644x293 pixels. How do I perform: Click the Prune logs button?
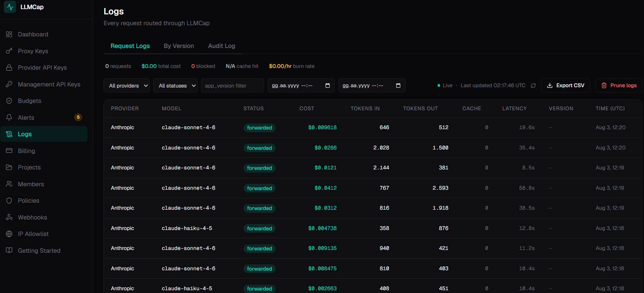619,85
